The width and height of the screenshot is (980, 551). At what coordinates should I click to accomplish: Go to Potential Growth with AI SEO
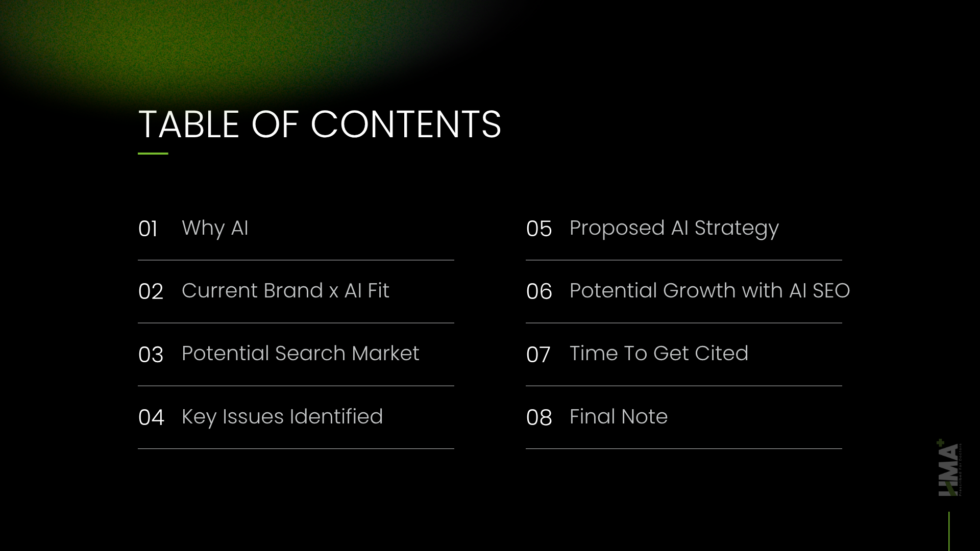709,291
